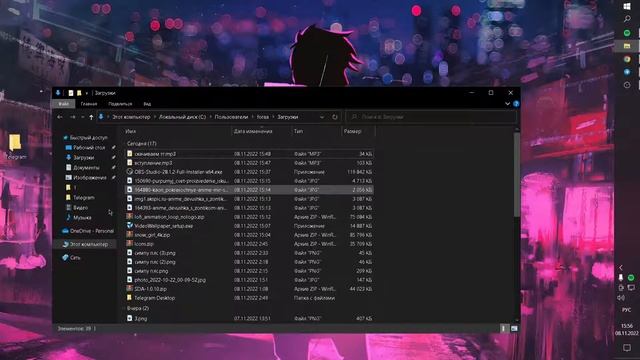Screen dimensions: 640x360
Task: Select OBS-Studio-28.1.2-Full-Installer file
Action: click(178, 172)
